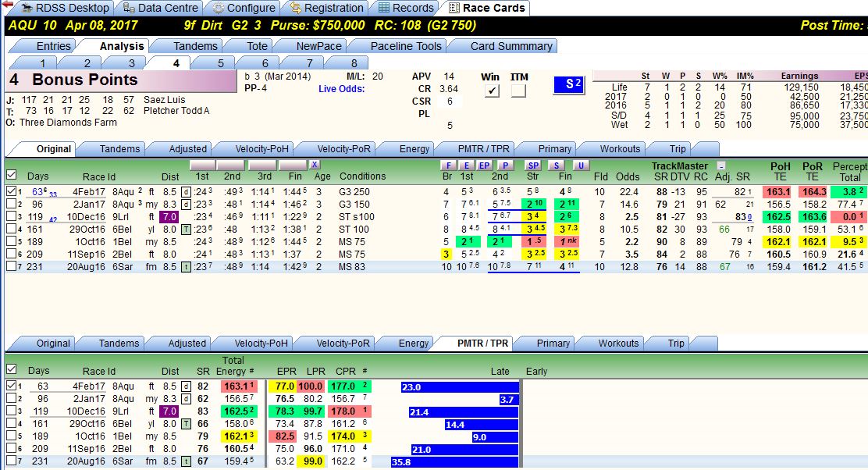868x470 pixels.
Task: Switch upper panel to Velocity-PoH tab
Action: [256, 149]
